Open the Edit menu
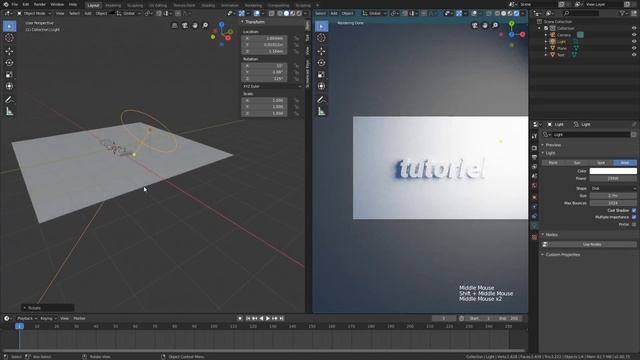The width and height of the screenshot is (640, 360). (26, 4)
